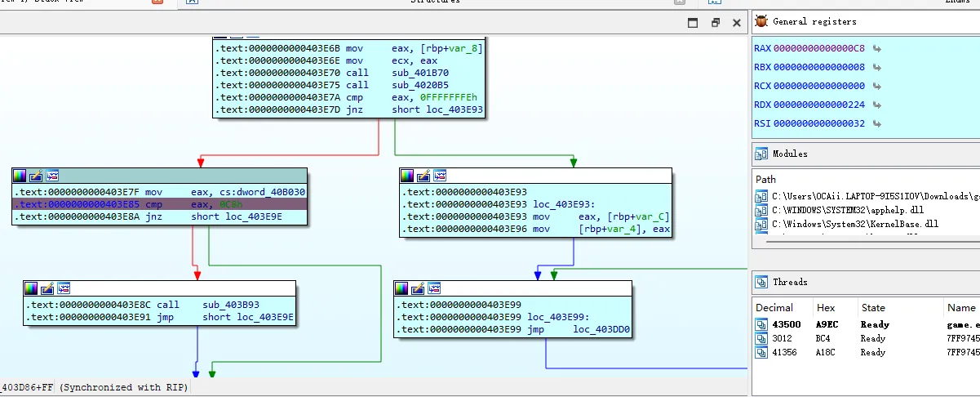Select the thread cell A18C

[827, 352]
